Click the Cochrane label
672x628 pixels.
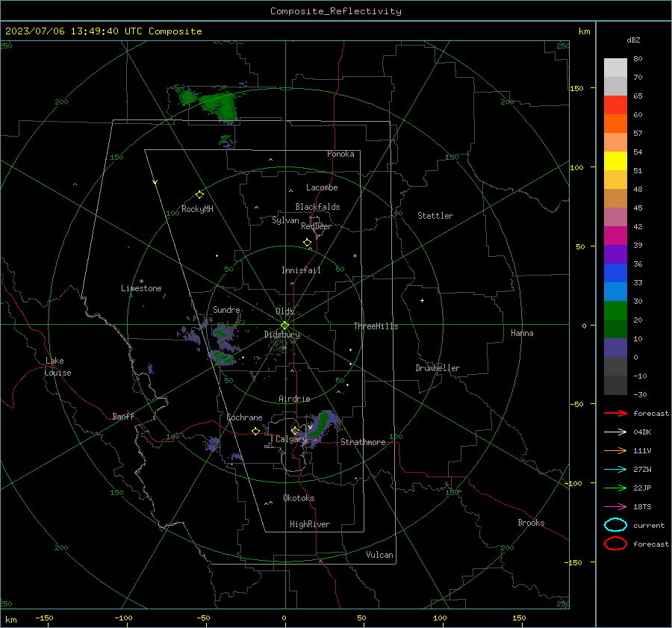point(244,417)
